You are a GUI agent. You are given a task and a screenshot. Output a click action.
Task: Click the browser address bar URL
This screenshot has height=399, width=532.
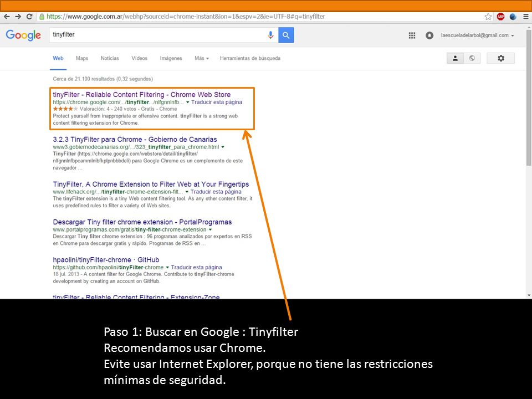coord(186,16)
